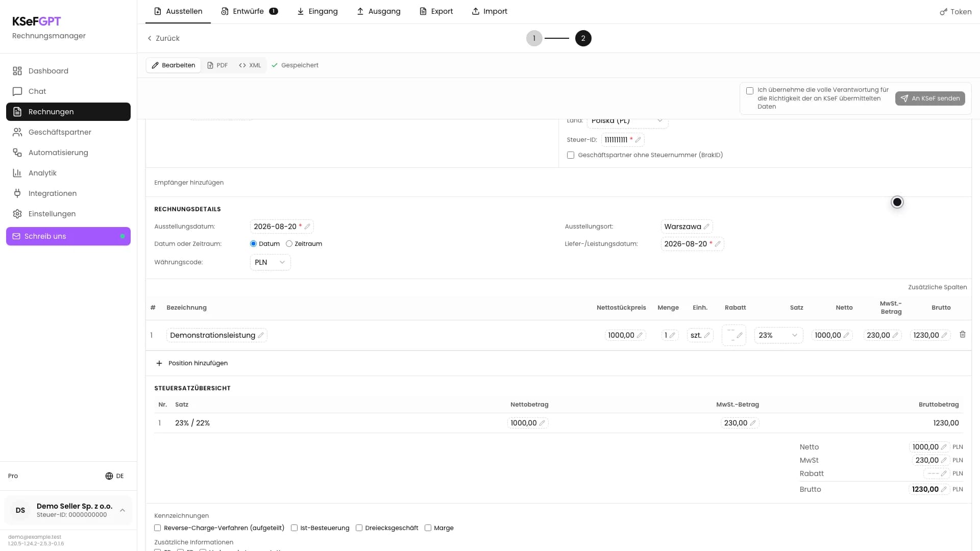Viewport: 980px width, 551px height.
Task: Click the pencil icon next to Ausstellungsdatum
Action: pos(307,227)
